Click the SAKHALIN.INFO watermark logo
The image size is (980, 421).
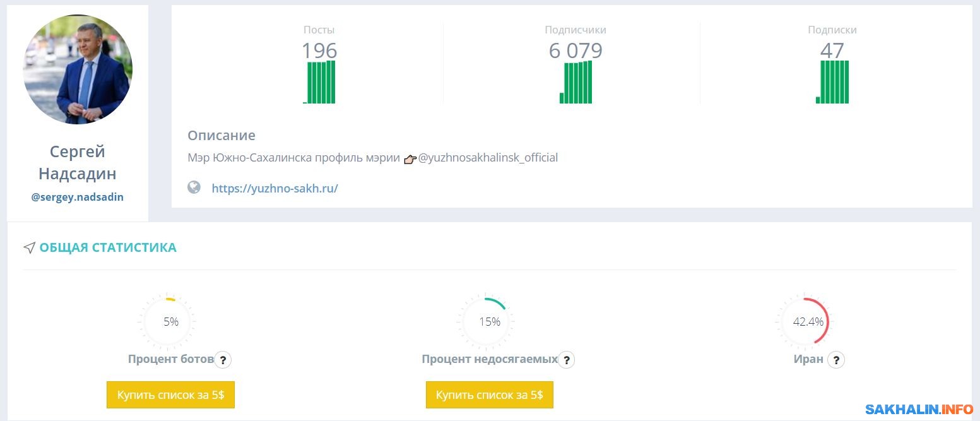[x=919, y=410]
